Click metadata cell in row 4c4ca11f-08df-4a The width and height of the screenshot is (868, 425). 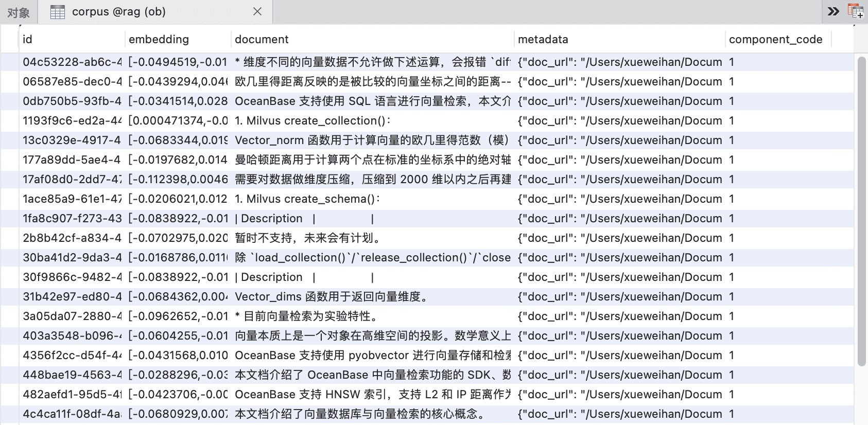620,414
